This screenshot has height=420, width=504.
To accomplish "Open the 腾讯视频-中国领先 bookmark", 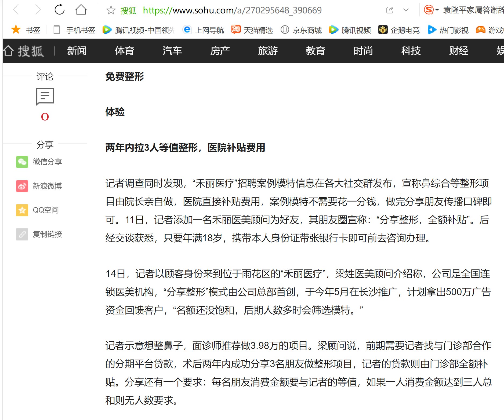I will (x=139, y=30).
